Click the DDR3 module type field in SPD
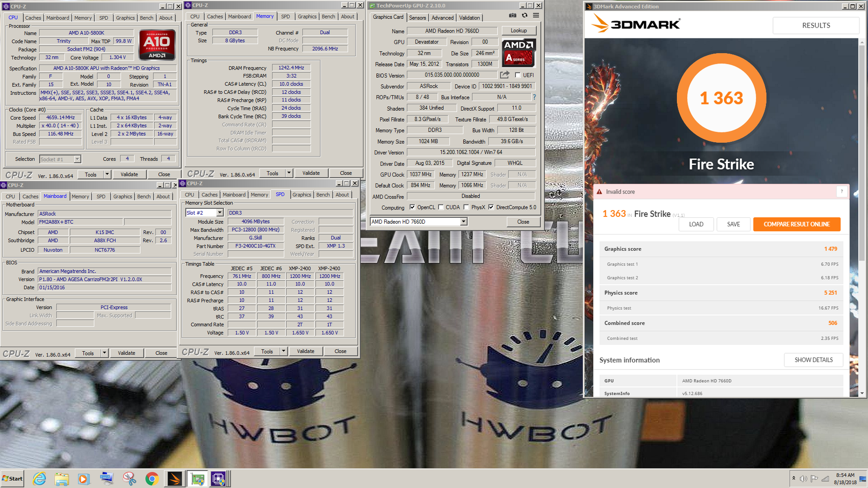This screenshot has height=488, width=868. click(290, 213)
